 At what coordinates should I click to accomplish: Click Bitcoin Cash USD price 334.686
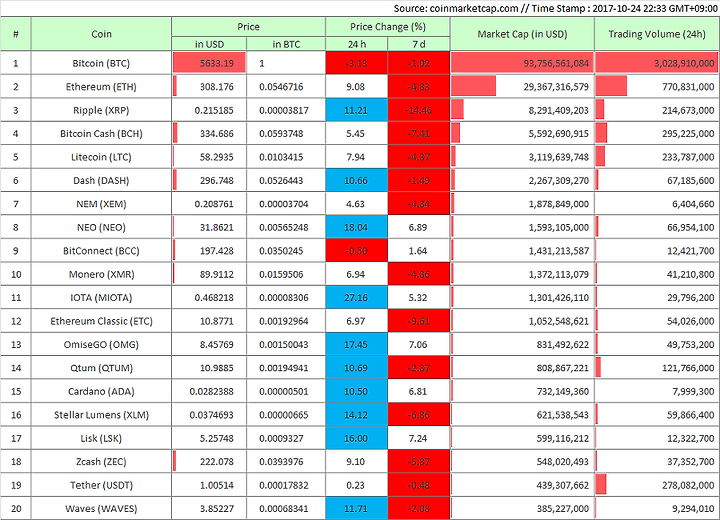[209, 134]
